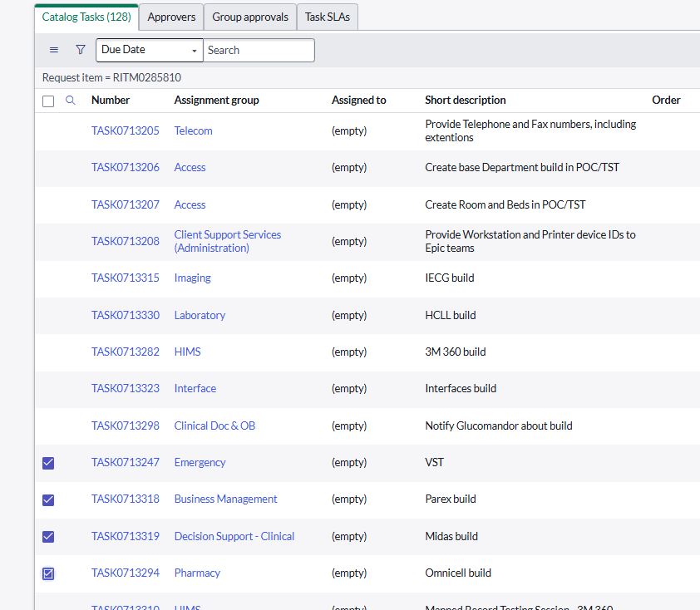Sort by the Number column header
This screenshot has width=700, height=610.
pos(111,100)
